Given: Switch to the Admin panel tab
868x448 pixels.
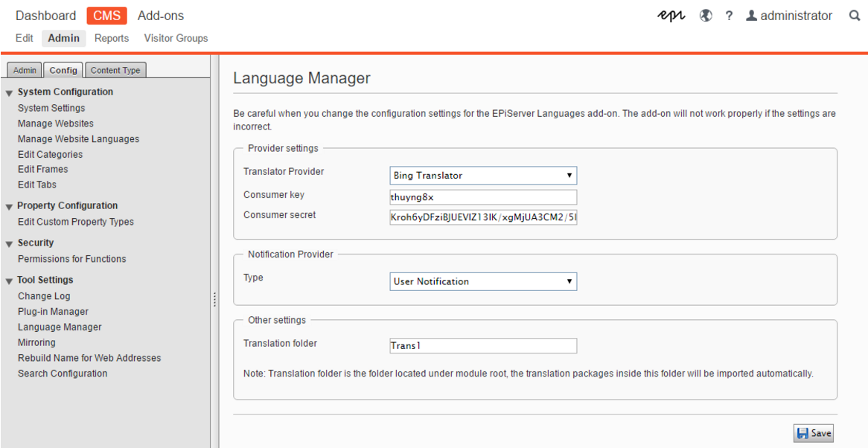Looking at the screenshot, I should click(x=25, y=70).
